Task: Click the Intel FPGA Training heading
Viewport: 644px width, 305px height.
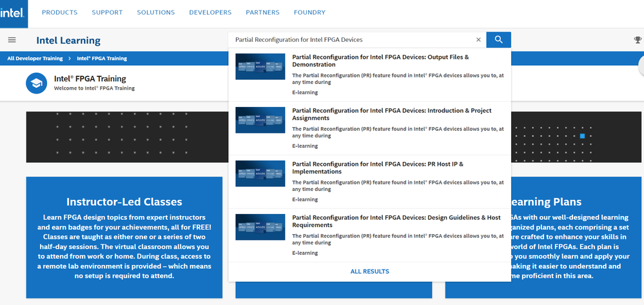Action: click(x=90, y=79)
